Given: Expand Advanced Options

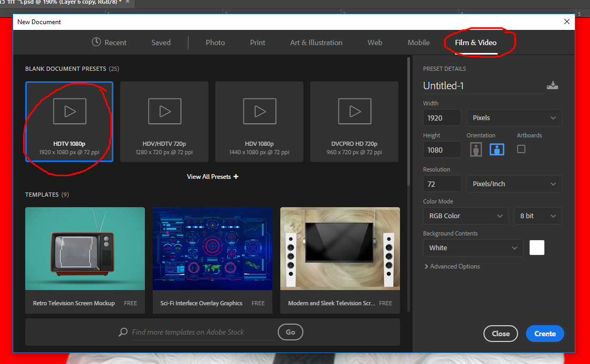Looking at the screenshot, I should (x=452, y=266).
